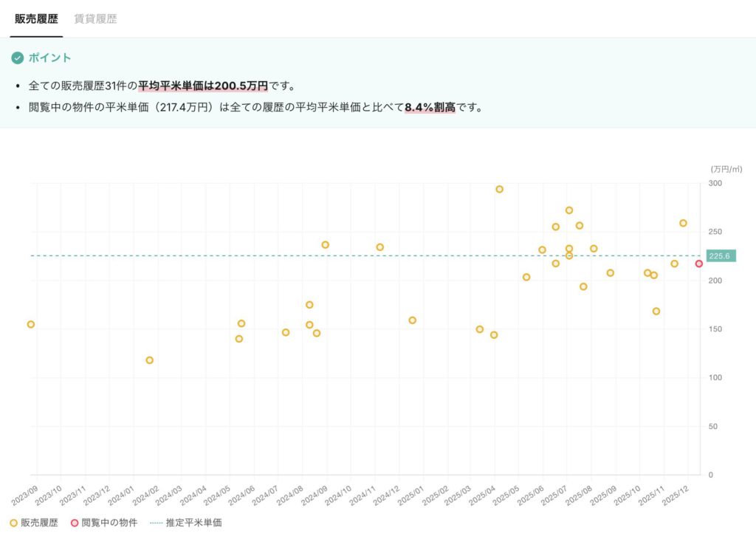Switch to the 賃貸履歴 tab
This screenshot has width=756, height=550.
(x=95, y=18)
